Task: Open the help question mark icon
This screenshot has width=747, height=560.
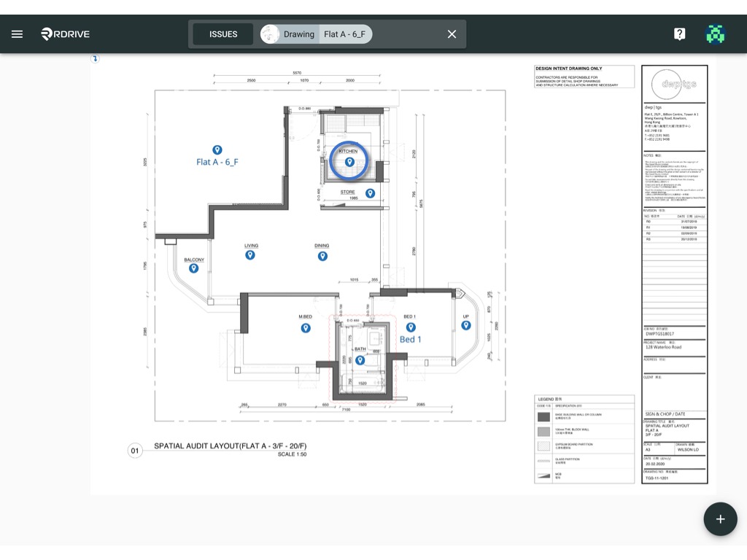Action: 679,34
